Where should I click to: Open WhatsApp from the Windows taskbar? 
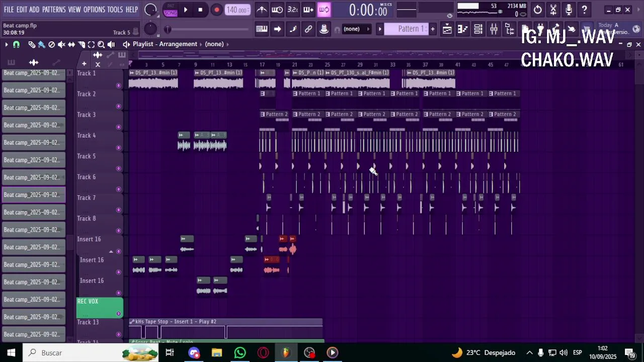pos(240,352)
